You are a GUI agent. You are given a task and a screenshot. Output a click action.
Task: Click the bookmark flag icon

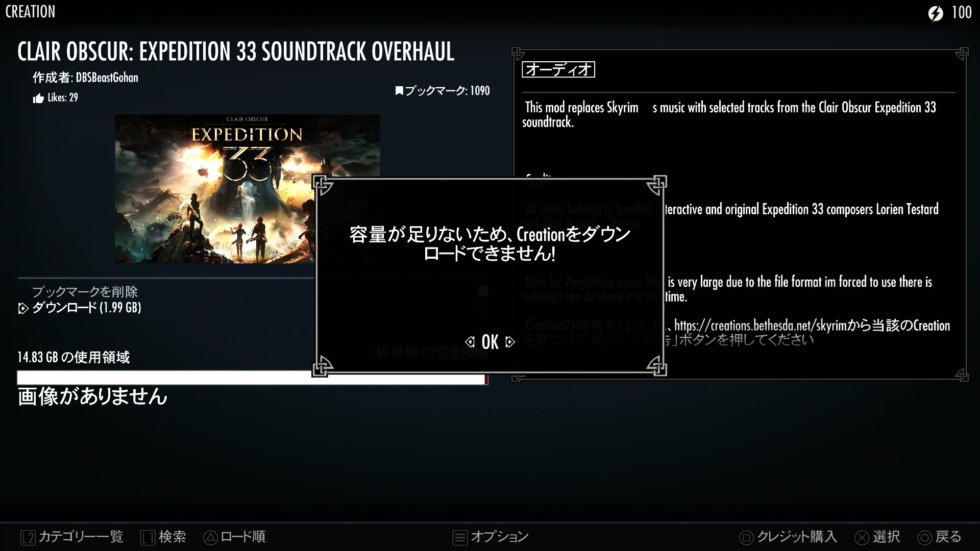pyautogui.click(x=399, y=91)
